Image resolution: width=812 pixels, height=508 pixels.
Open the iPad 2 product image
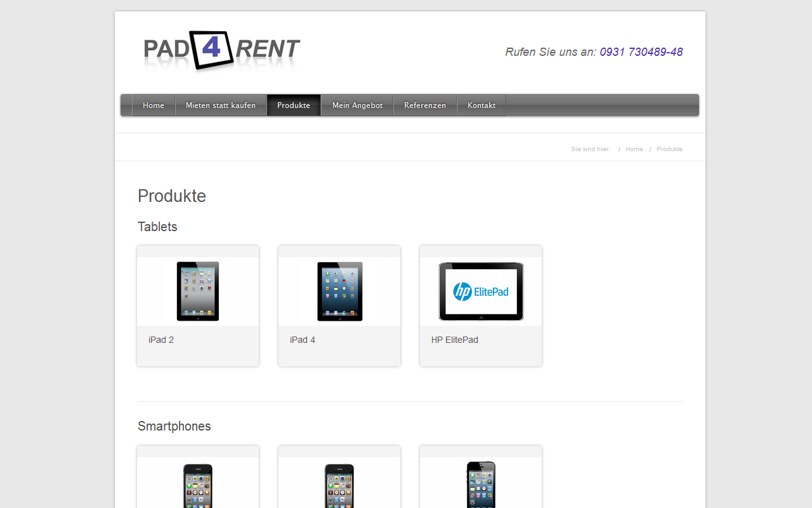point(198,291)
